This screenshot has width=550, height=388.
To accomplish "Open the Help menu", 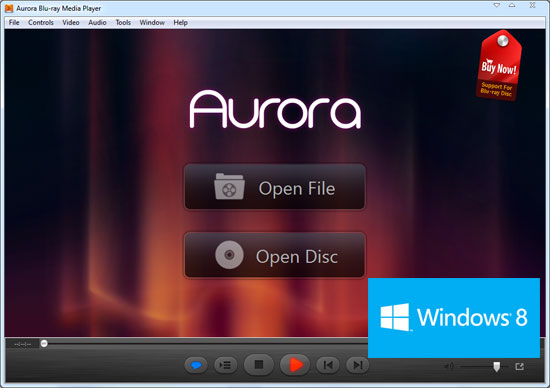I will pos(180,22).
